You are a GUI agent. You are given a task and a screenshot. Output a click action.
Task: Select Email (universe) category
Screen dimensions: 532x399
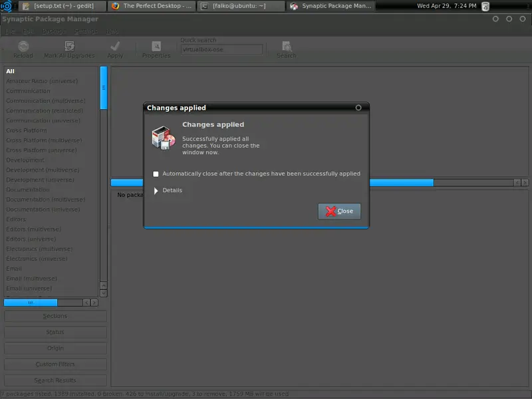52,289
